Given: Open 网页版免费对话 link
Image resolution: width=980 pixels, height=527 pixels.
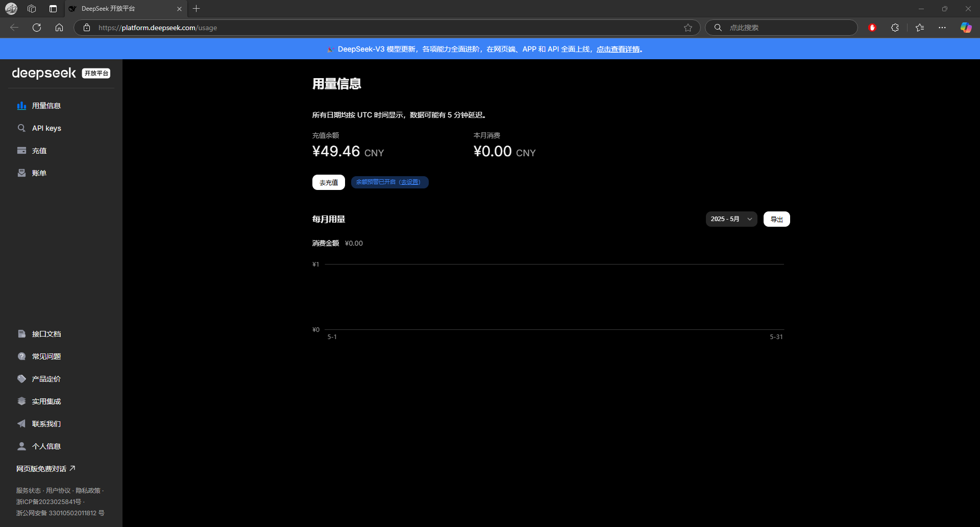Looking at the screenshot, I should click(x=46, y=469).
